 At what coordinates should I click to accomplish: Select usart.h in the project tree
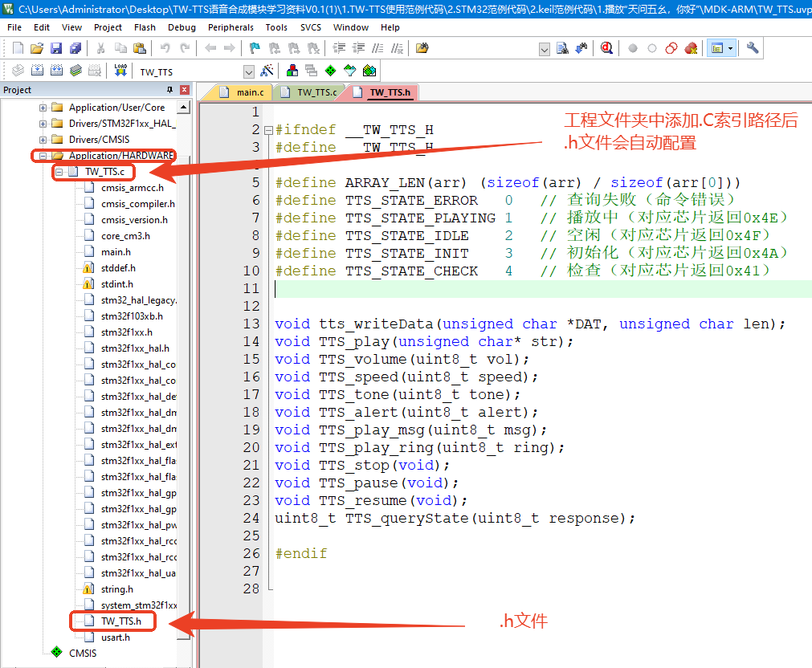(116, 637)
